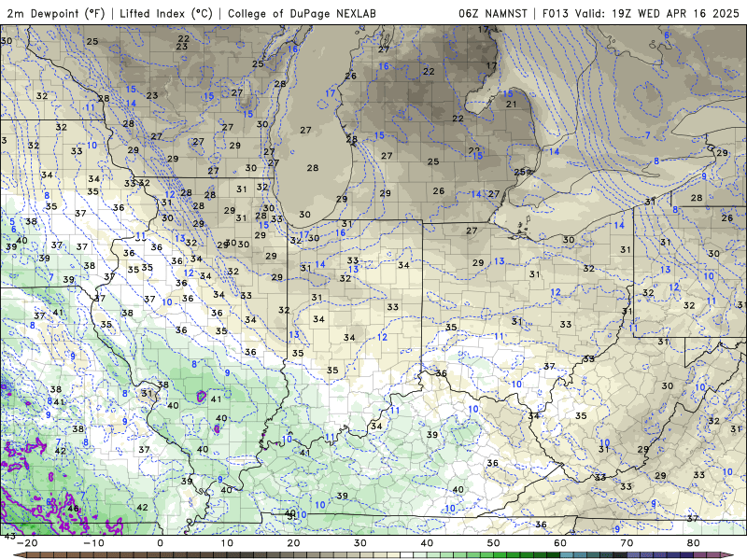Click the 10 label on the color scale

[x=227, y=543]
